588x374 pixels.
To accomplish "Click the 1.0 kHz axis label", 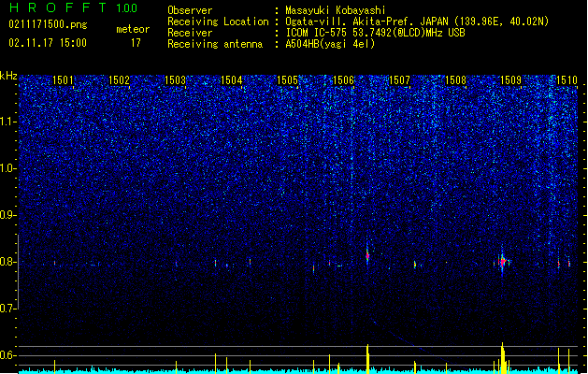I will tap(8, 168).
